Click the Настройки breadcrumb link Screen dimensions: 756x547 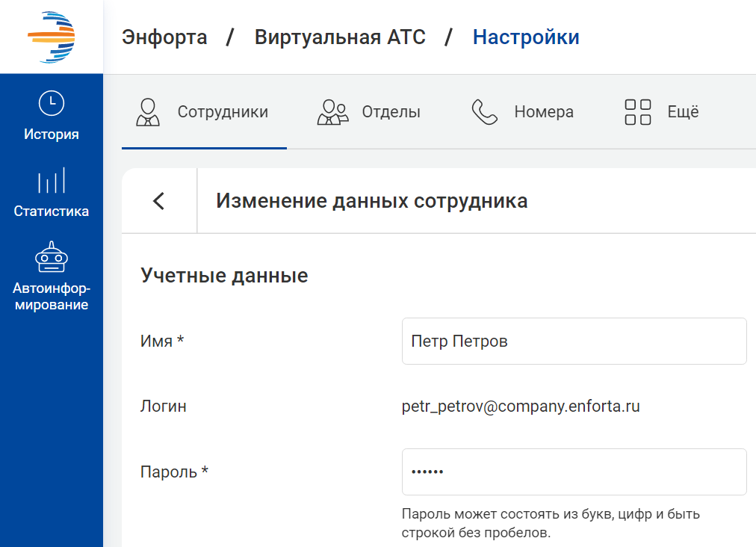coord(525,37)
